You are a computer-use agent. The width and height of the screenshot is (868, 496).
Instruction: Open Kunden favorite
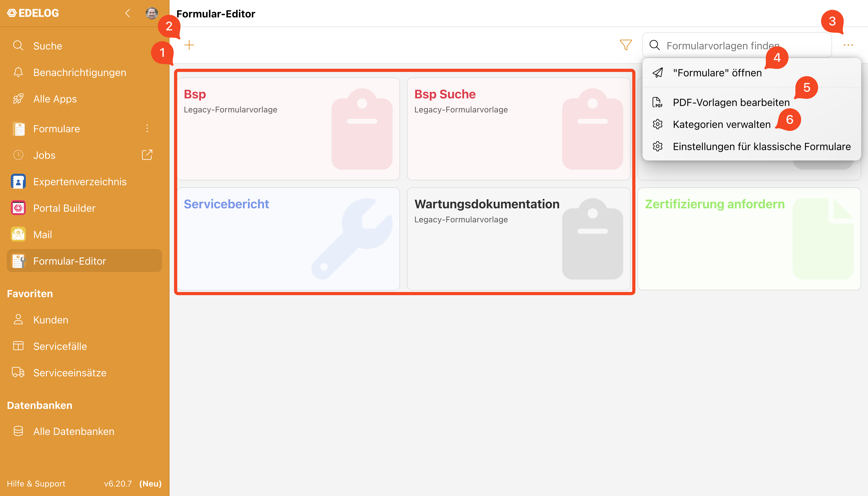click(x=84, y=320)
